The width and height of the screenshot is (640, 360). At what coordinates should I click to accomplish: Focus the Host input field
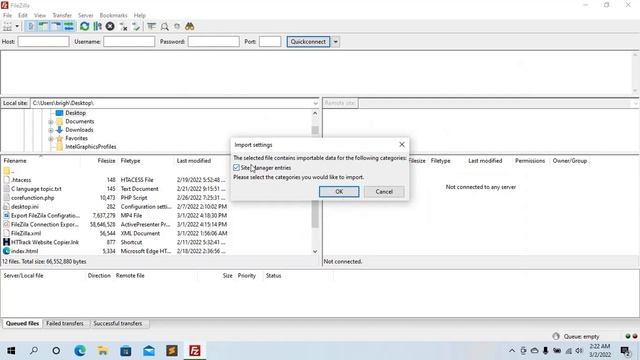pyautogui.click(x=43, y=42)
